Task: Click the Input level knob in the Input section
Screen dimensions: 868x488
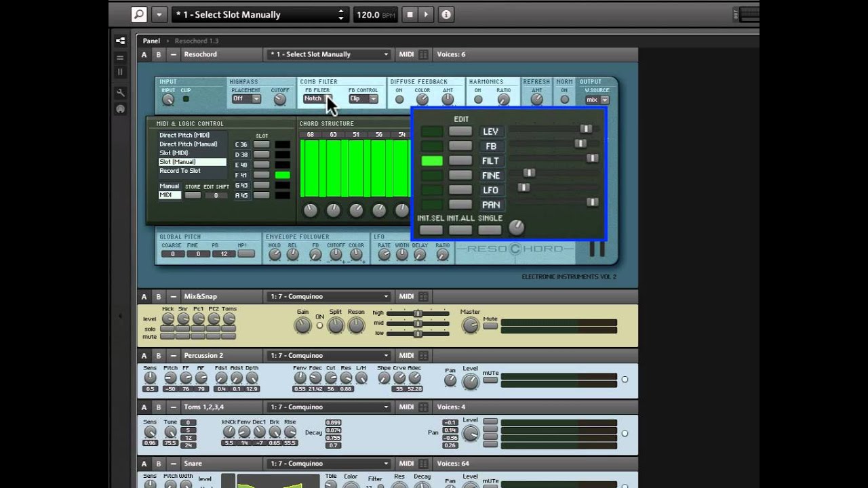Action: (167, 100)
